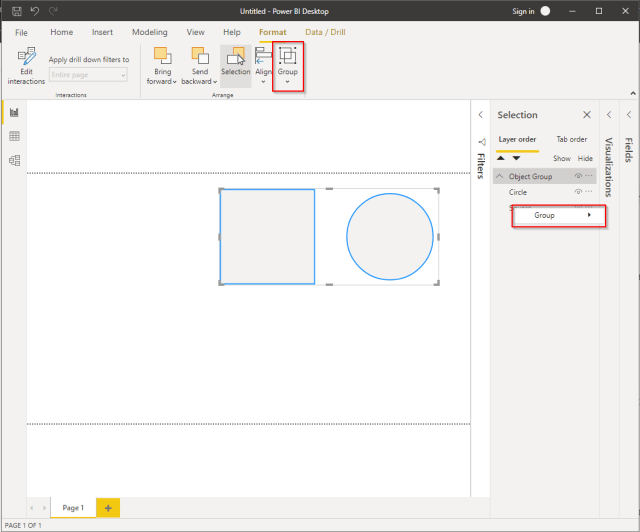
Task: Click the Send backward icon
Action: (x=199, y=57)
